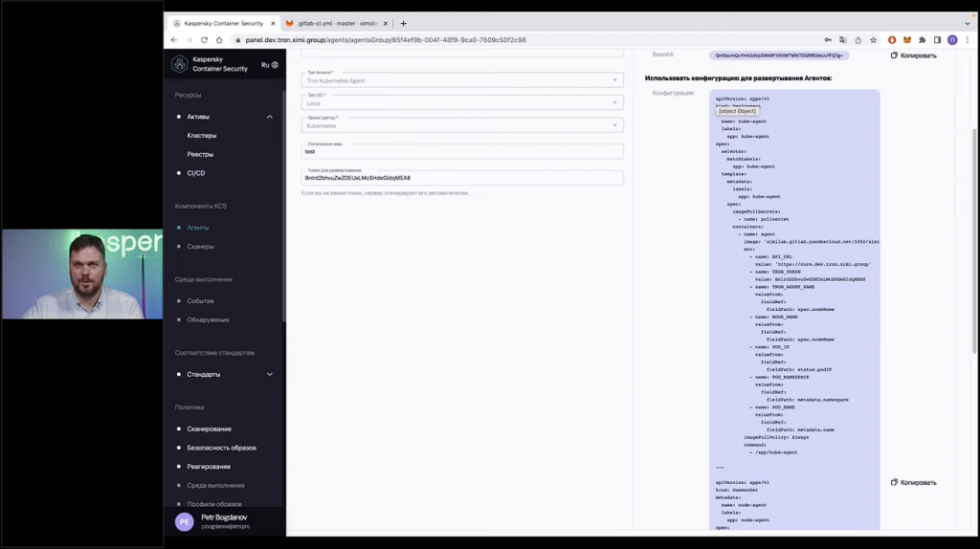Open the Тип Агента dropdown
The height and width of the screenshot is (549, 980).
[462, 80]
